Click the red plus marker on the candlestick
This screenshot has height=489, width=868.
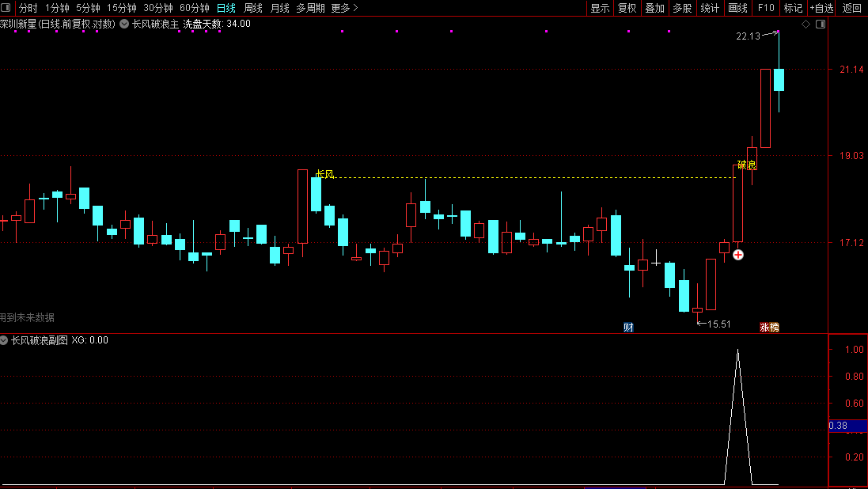click(738, 255)
